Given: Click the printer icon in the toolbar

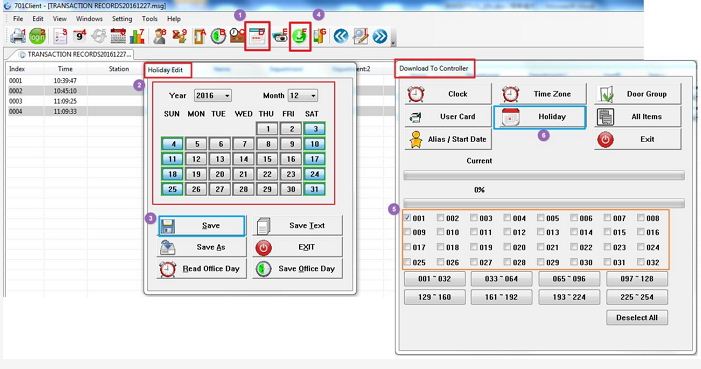Looking at the screenshot, I should tap(18, 36).
